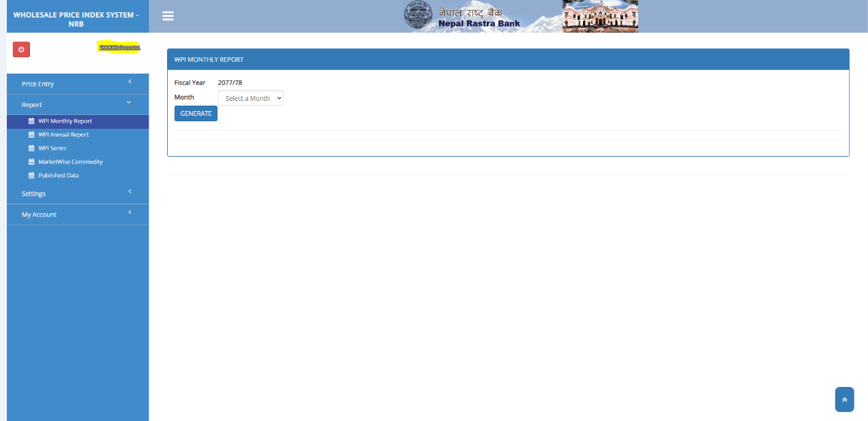The image size is (868, 421).
Task: Open the WPI Annual Report page
Action: (x=63, y=135)
